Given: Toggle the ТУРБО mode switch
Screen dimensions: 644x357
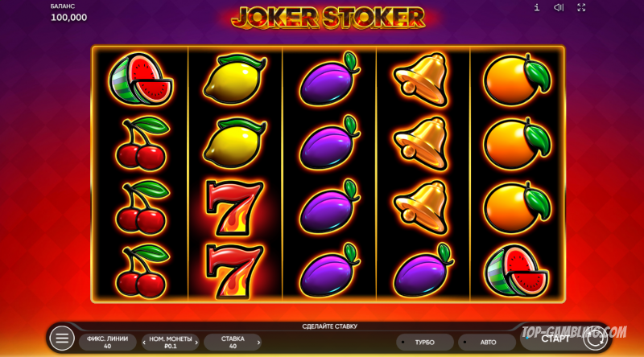Looking at the screenshot, I should coord(425,343).
